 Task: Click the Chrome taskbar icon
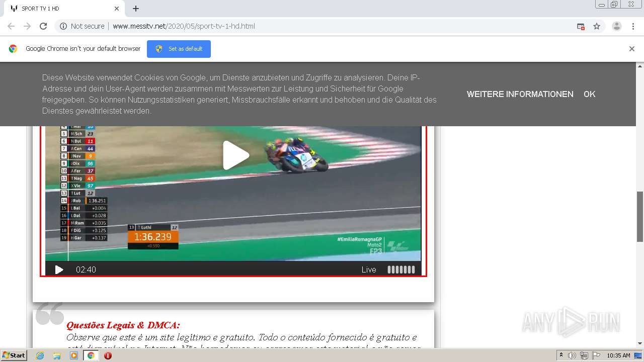coord(91,355)
